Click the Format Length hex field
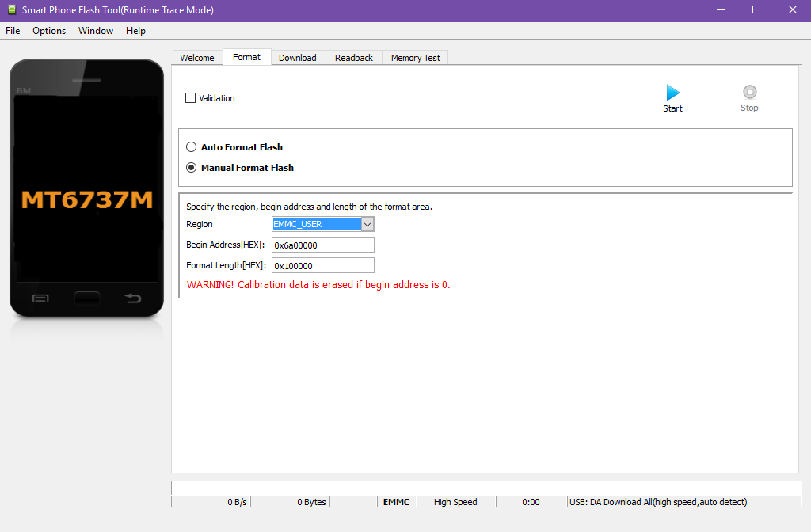 point(322,266)
